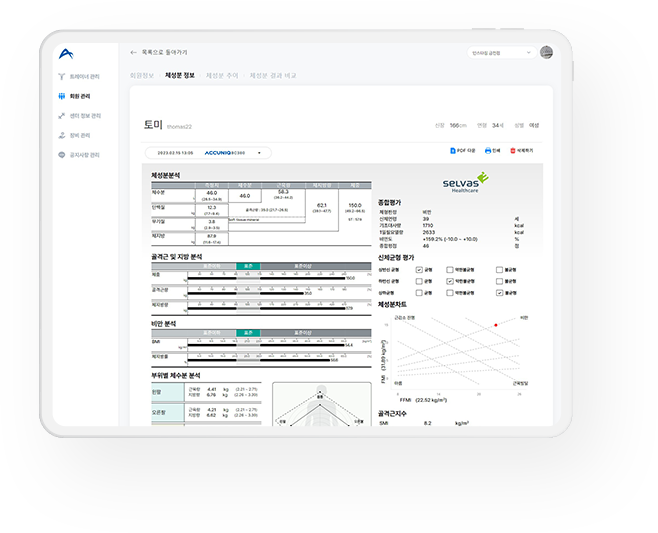Screen dimensions: 658x533
Task: Click the red trash 삭제하기 icon
Action: pos(512,150)
